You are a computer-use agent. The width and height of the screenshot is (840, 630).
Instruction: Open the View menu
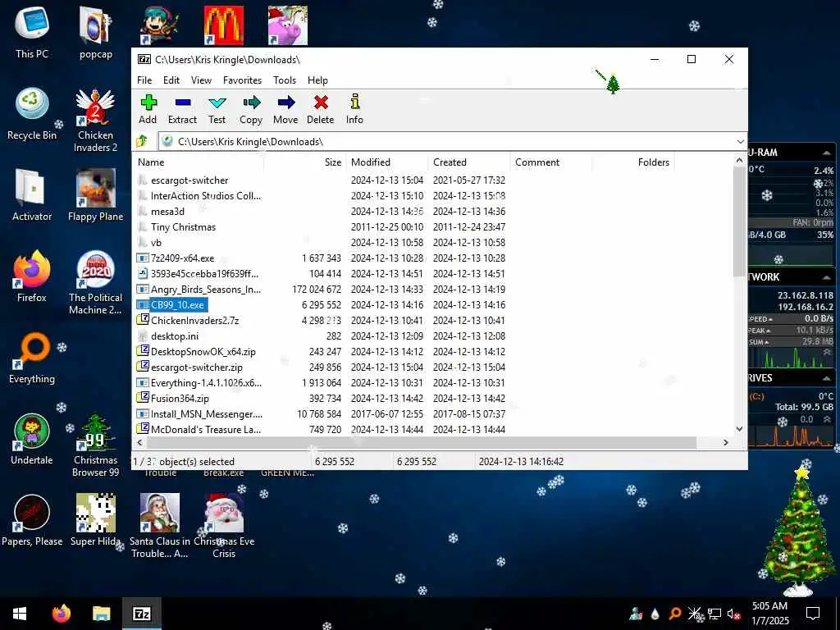pyautogui.click(x=202, y=80)
